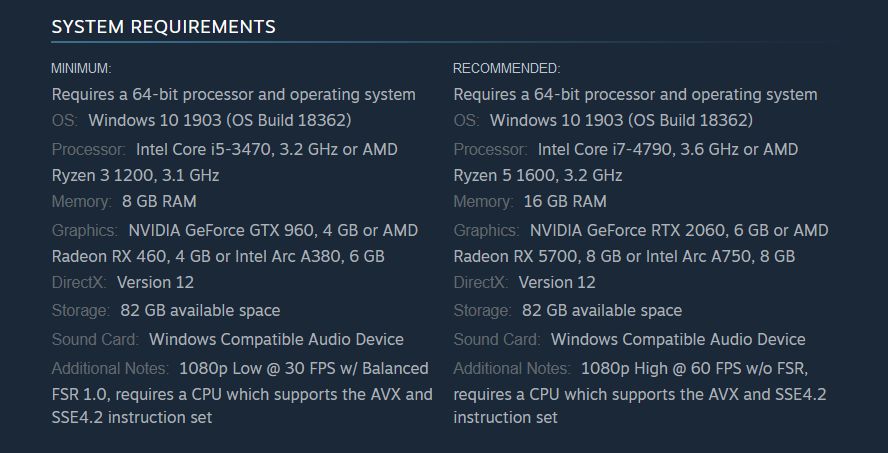Screen dimensions: 888x453
Task: Click the recommended Windows Compatible Audio Device text
Action: click(678, 339)
